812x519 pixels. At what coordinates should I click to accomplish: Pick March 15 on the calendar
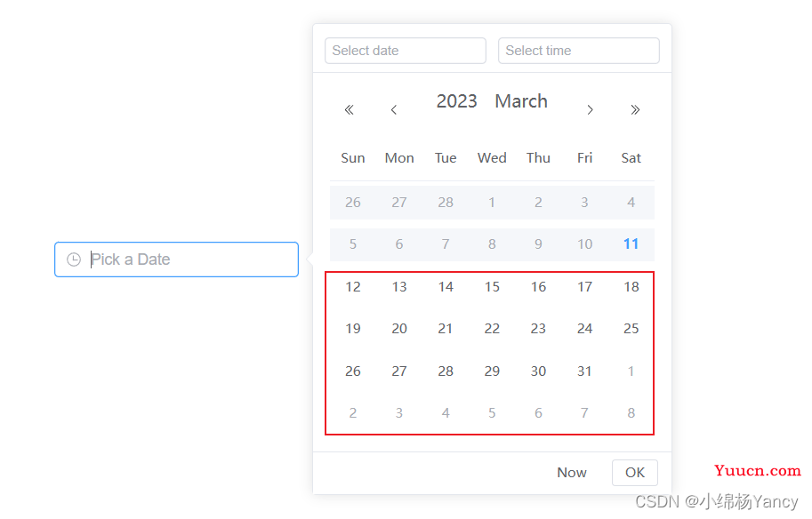pyautogui.click(x=492, y=287)
